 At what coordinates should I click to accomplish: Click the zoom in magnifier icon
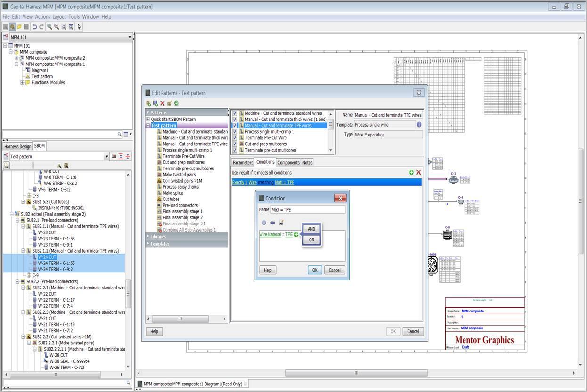pyautogui.click(x=49, y=27)
